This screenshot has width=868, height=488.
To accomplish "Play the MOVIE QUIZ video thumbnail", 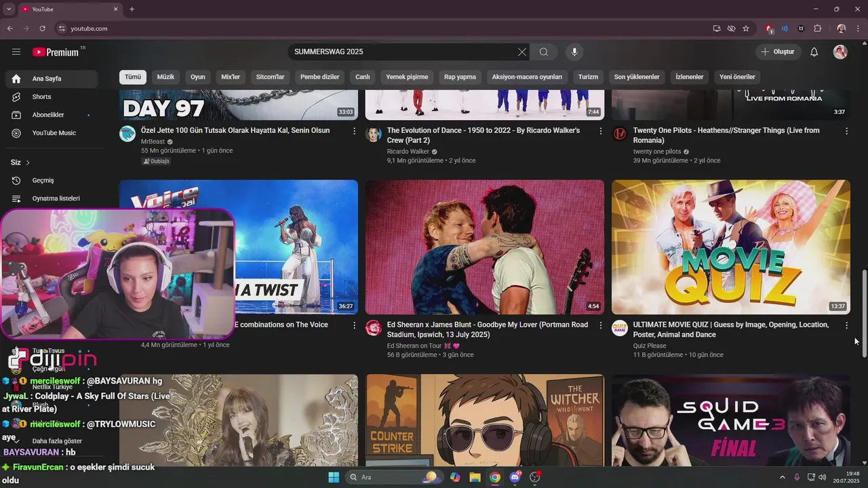I will point(731,247).
